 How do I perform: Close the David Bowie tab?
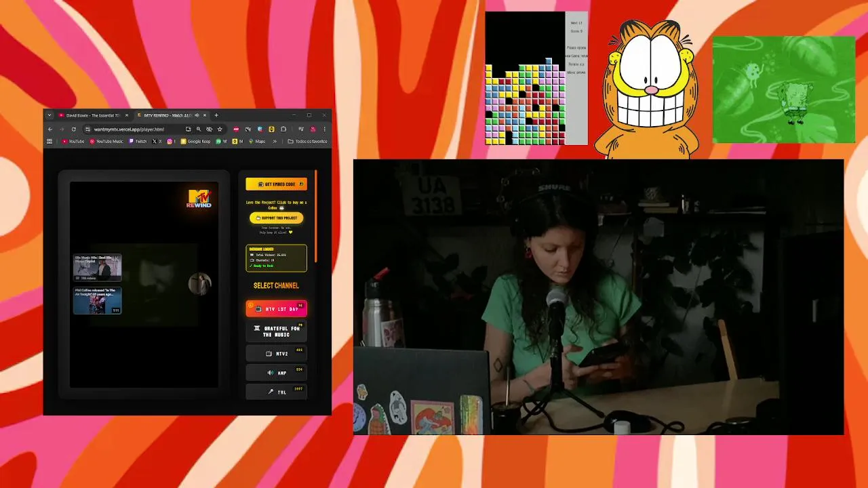tap(127, 115)
